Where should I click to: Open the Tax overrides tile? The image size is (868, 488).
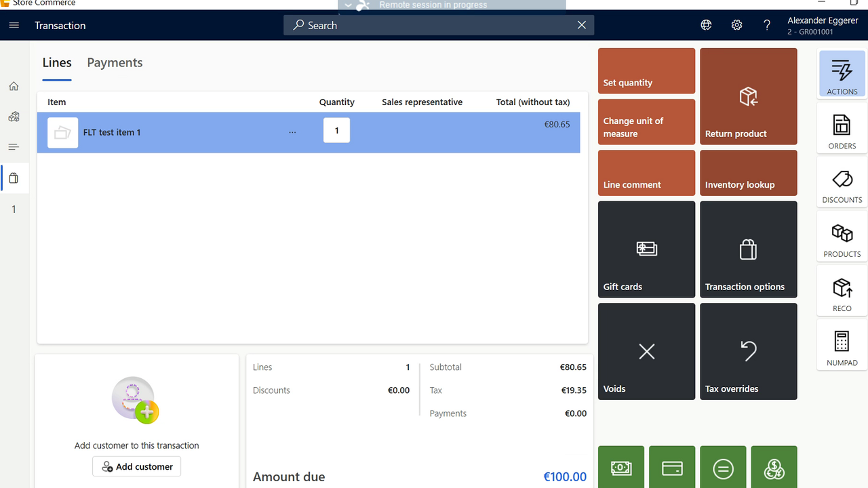point(748,351)
